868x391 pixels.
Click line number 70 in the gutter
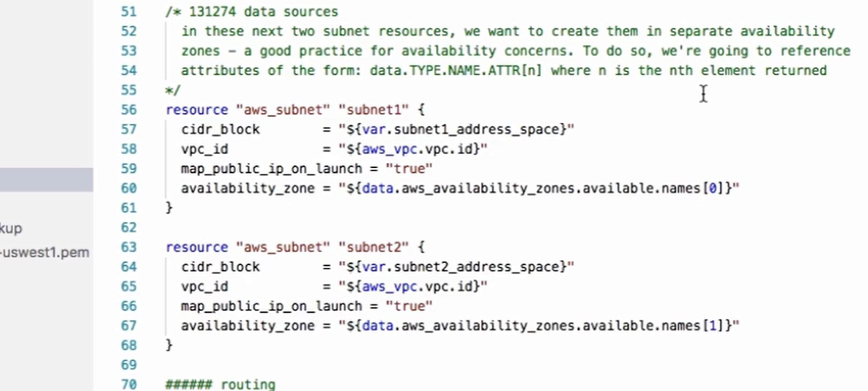[x=128, y=385]
